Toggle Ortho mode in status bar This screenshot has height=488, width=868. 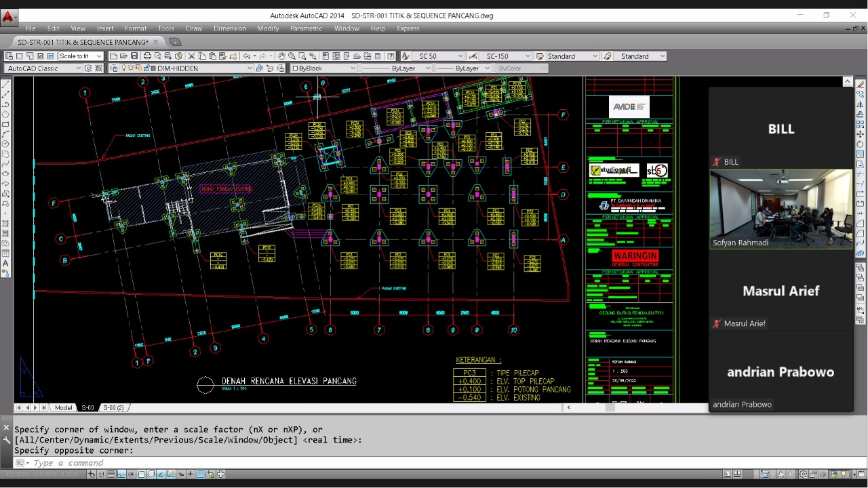122,474
